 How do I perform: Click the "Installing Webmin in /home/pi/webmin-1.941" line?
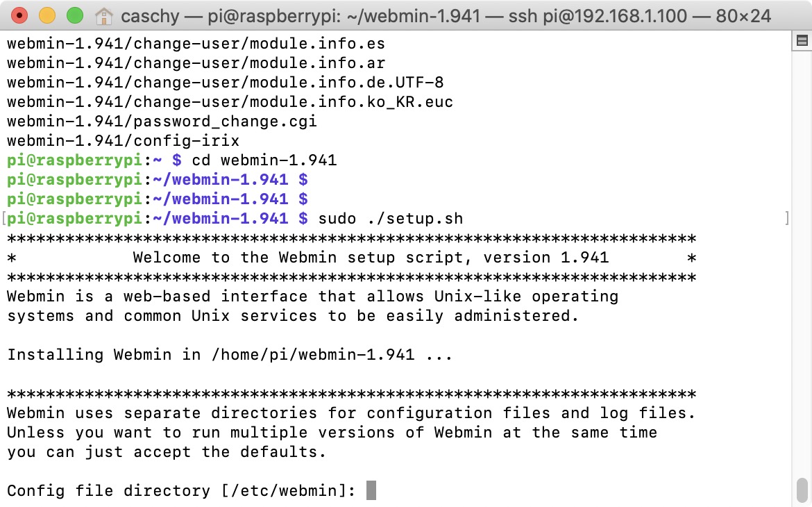[230, 355]
